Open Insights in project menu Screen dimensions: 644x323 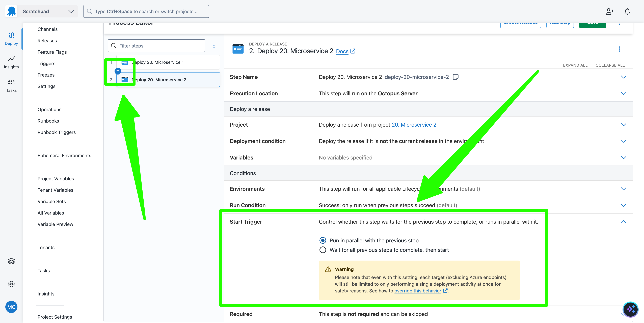(46, 294)
